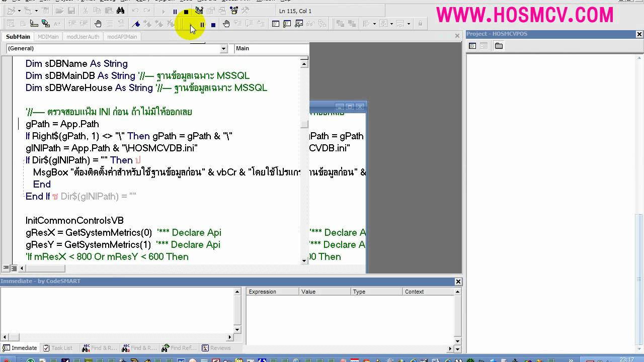The height and width of the screenshot is (362, 644).
Task: Click the Value column header
Action: point(325,292)
